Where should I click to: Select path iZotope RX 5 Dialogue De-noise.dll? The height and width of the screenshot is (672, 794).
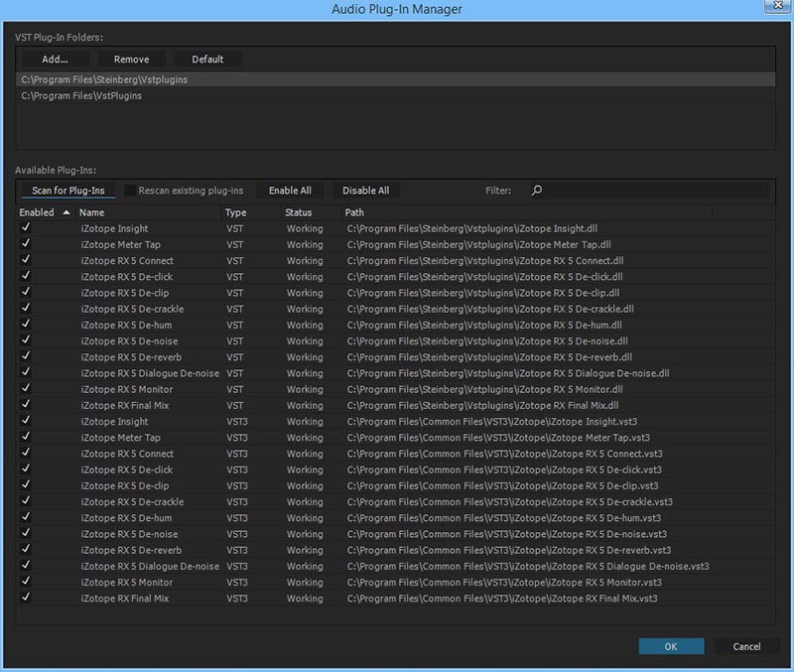508,373
